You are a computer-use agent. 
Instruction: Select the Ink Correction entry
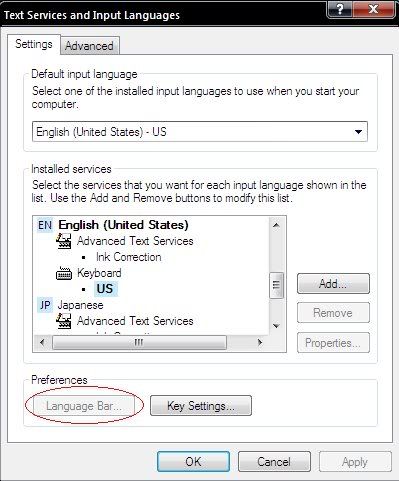[x=128, y=257]
